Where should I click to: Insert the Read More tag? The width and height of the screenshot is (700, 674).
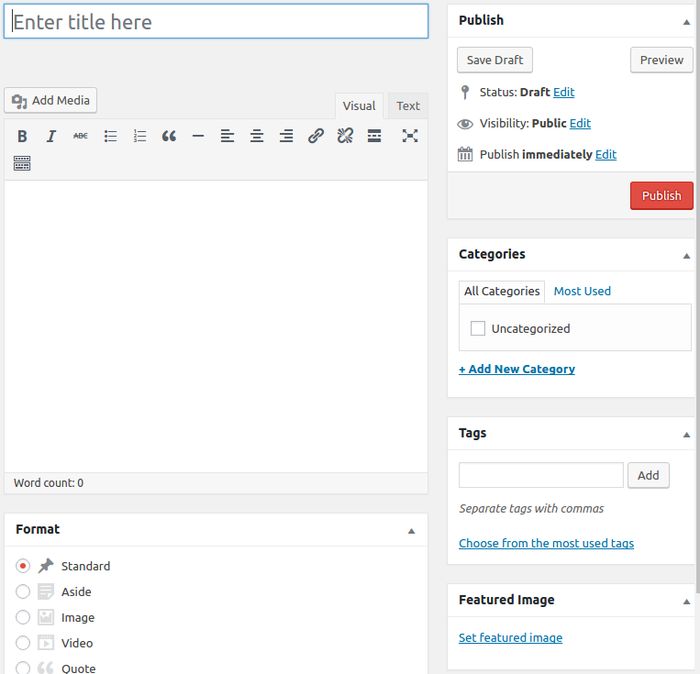tap(374, 136)
